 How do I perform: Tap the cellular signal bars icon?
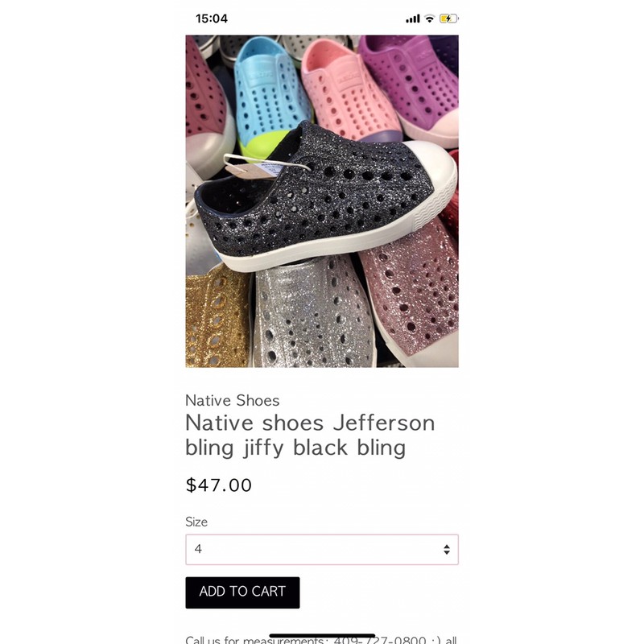[413, 19]
